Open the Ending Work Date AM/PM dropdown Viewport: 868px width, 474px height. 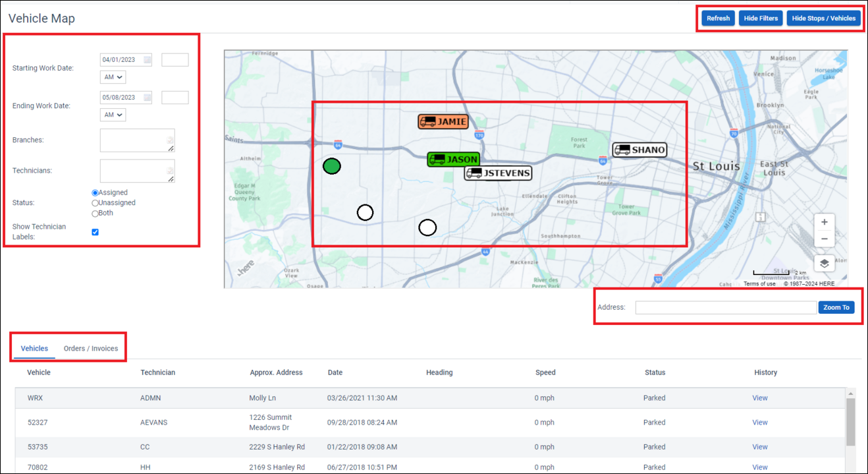pyautogui.click(x=113, y=114)
